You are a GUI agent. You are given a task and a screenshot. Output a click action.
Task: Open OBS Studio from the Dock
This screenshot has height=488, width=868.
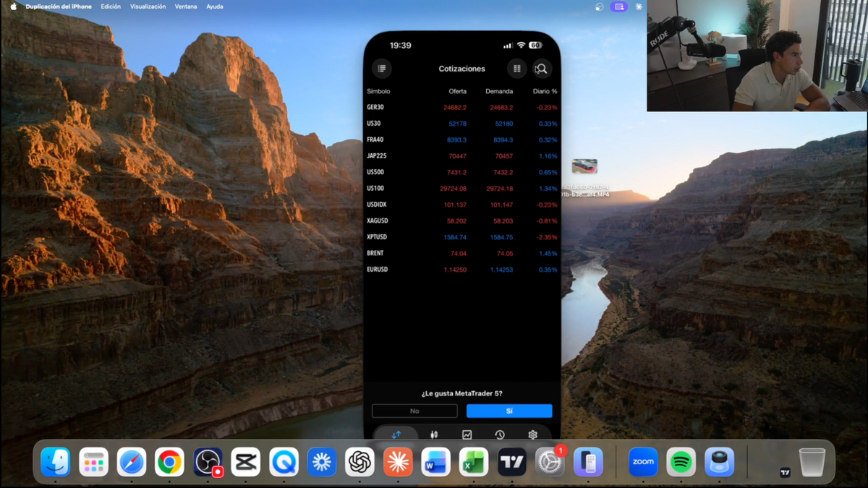208,462
